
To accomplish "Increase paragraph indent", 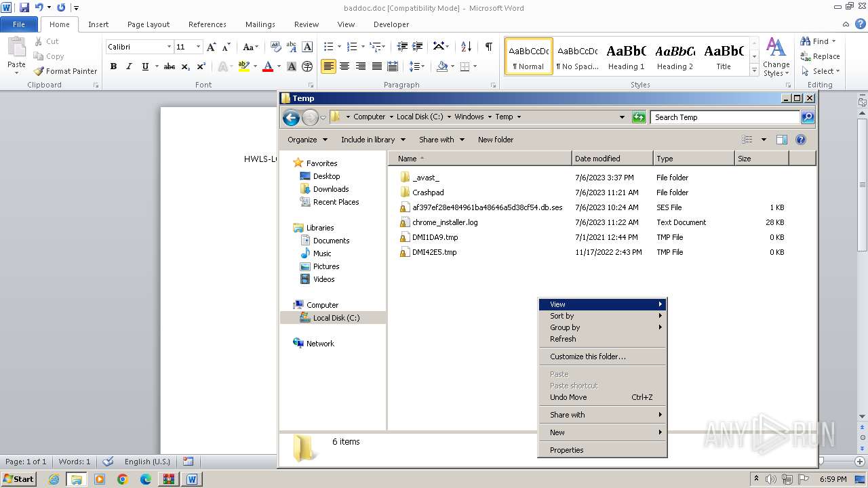I will click(418, 47).
